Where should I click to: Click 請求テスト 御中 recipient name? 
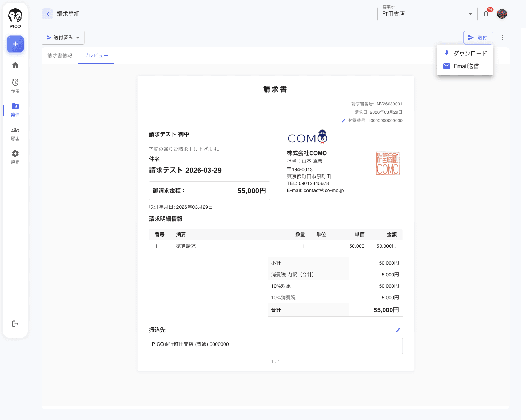tap(169, 134)
